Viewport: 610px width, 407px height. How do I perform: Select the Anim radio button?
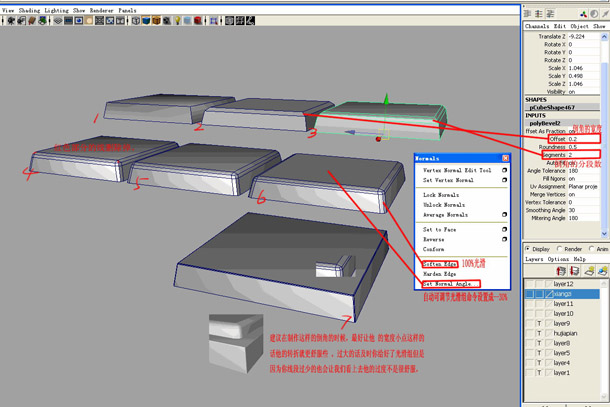coord(592,249)
